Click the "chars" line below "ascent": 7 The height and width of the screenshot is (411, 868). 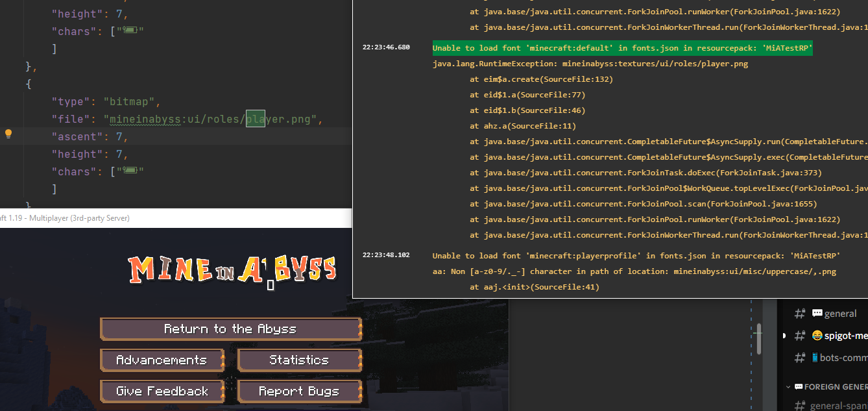tap(97, 172)
